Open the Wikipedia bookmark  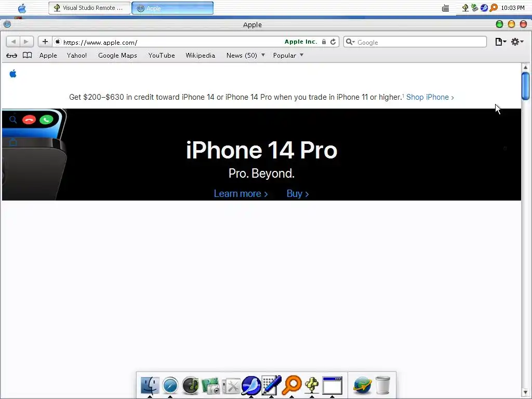200,55
